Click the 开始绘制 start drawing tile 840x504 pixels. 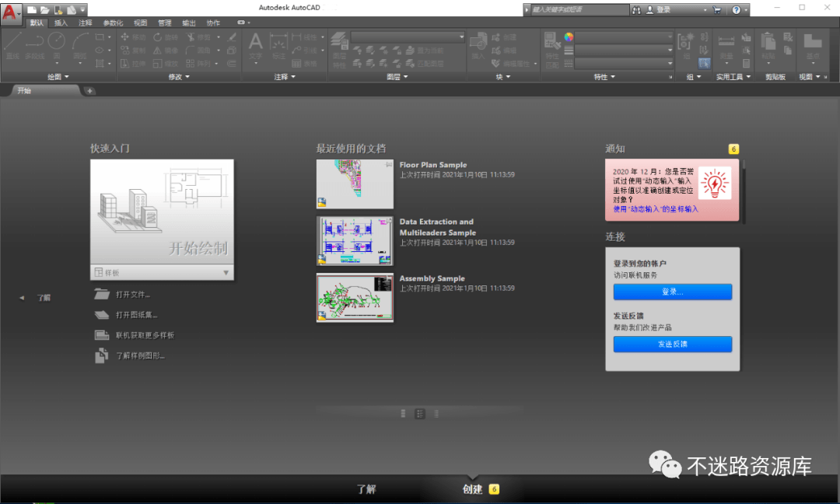pos(162,212)
